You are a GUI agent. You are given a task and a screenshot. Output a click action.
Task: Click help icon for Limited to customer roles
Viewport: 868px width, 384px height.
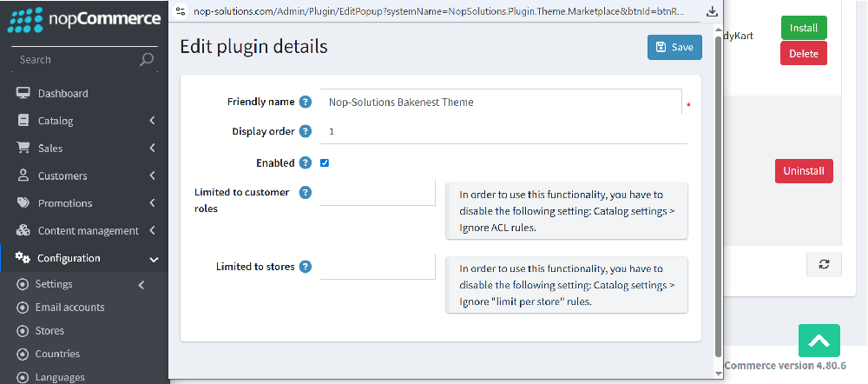click(306, 192)
